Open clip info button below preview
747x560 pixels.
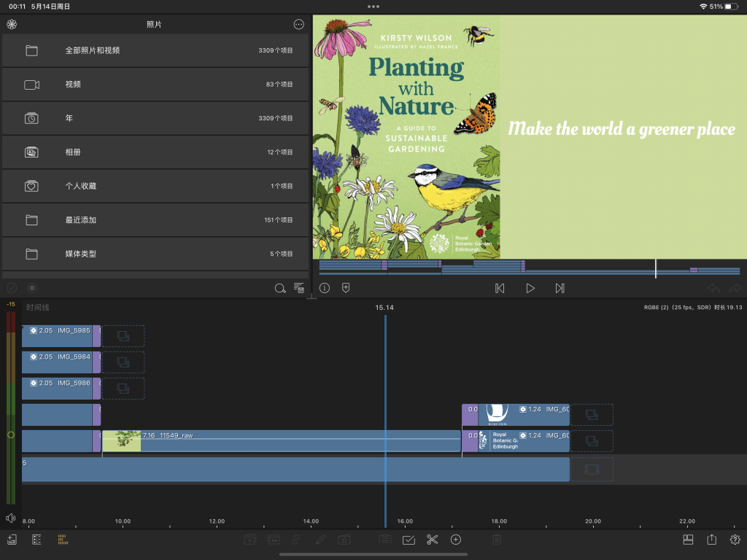pyautogui.click(x=325, y=288)
